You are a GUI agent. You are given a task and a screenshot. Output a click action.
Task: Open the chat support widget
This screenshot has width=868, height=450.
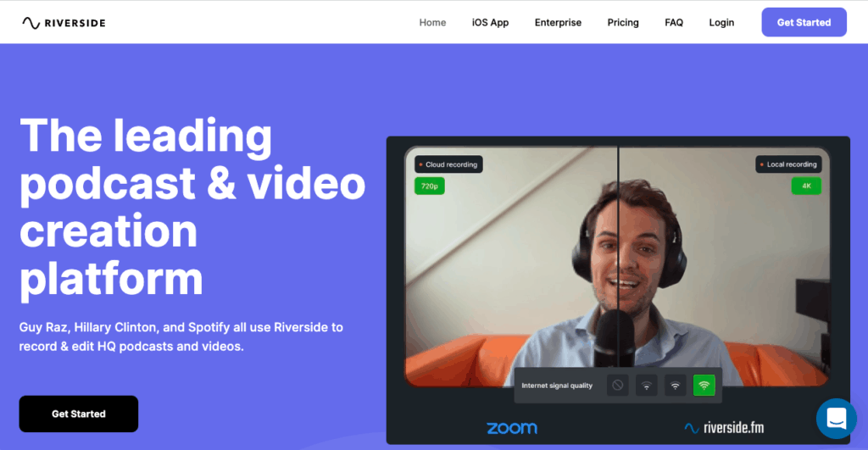click(836, 418)
